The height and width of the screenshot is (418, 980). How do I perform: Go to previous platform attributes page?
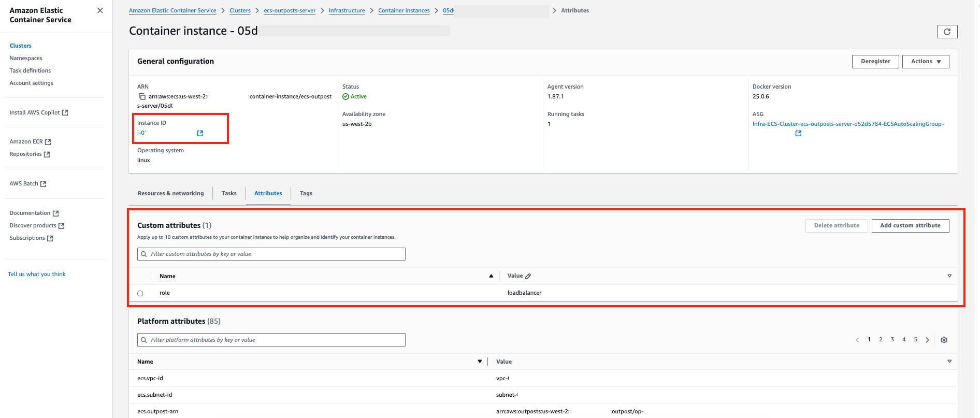[x=857, y=340]
